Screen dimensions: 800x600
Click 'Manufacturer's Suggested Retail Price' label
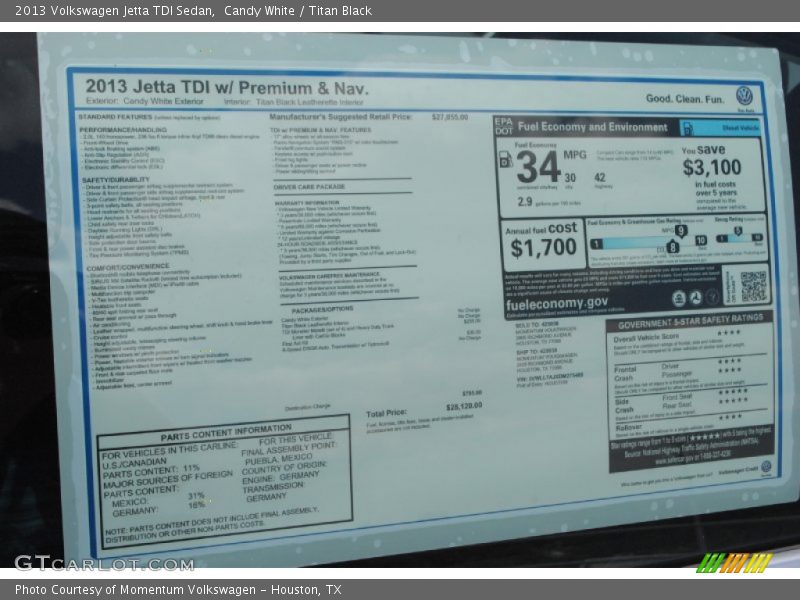[340, 117]
